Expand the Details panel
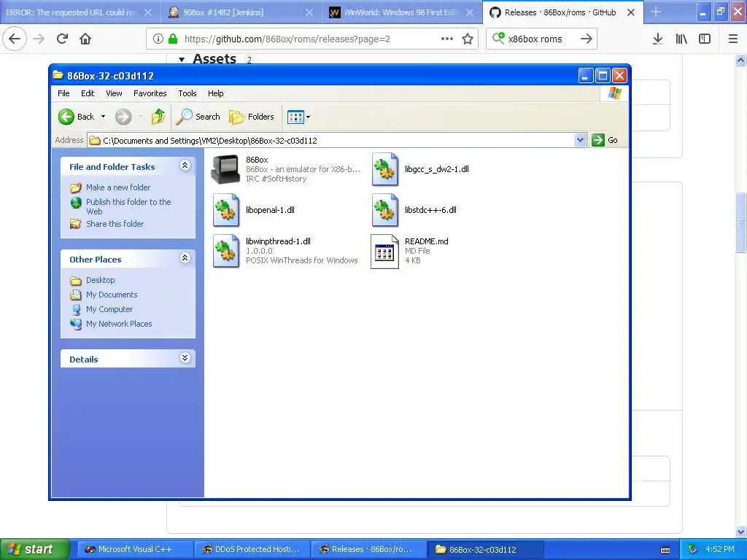This screenshot has height=560, width=747. click(x=185, y=358)
